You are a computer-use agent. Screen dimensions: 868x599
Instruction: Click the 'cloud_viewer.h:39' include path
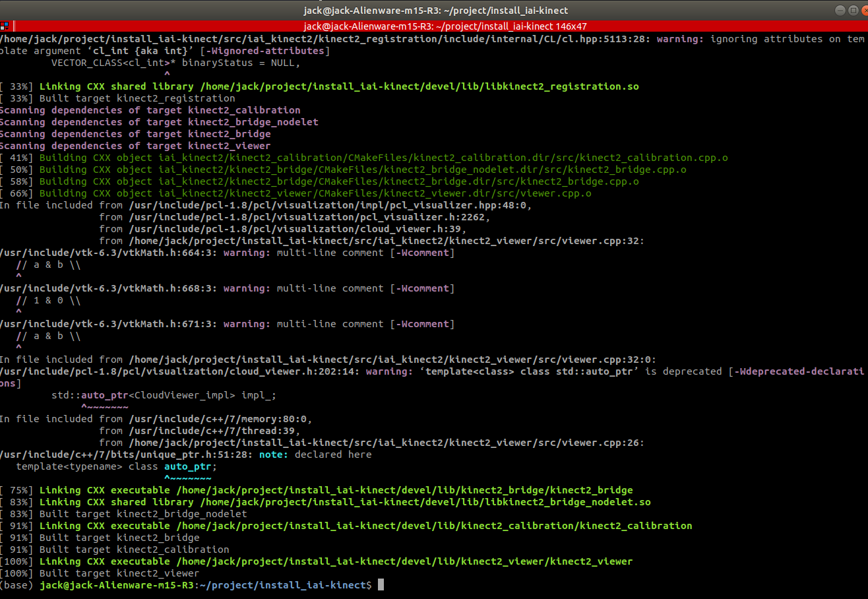click(298, 229)
